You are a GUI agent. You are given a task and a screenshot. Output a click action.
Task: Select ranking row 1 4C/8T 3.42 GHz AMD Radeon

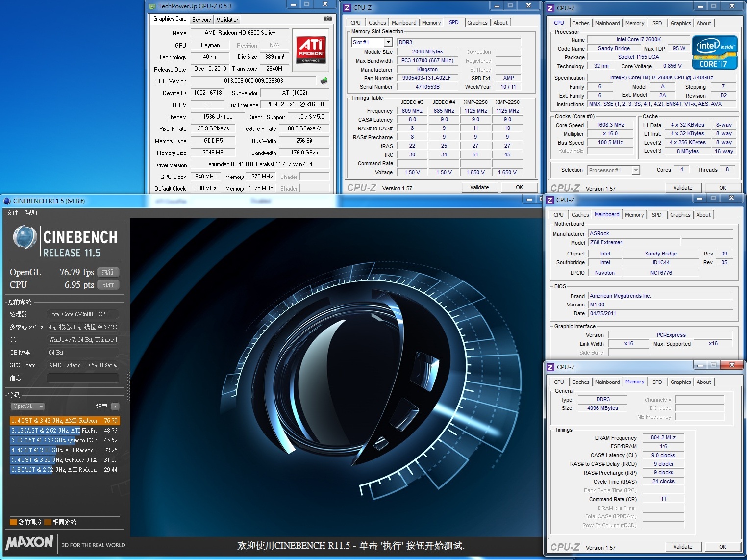click(65, 421)
